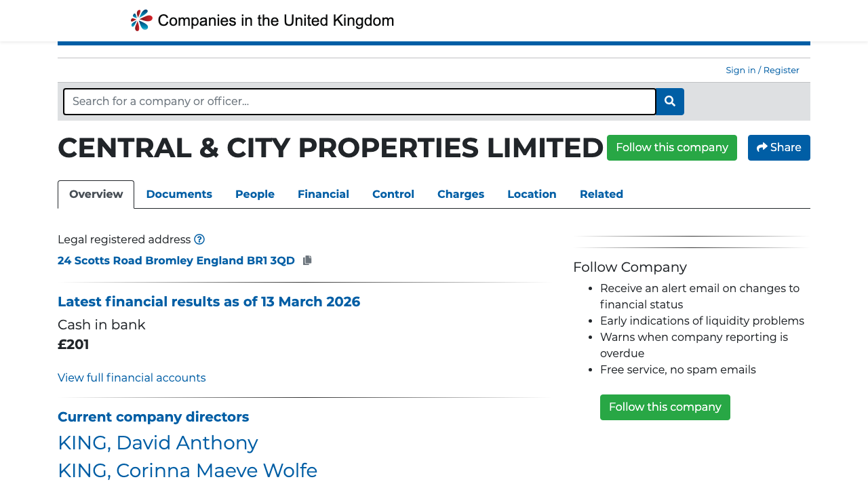Image resolution: width=868 pixels, height=488 pixels.
Task: Open the Charges tab
Action: pyautogui.click(x=460, y=195)
